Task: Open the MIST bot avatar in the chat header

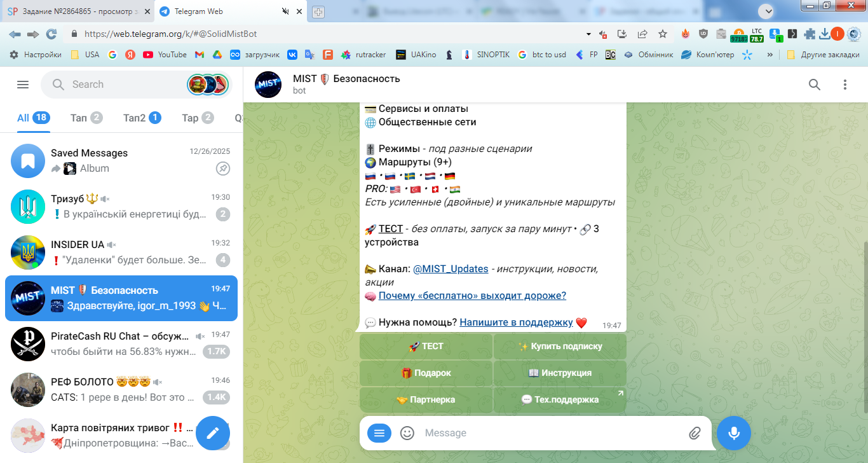Action: point(268,85)
